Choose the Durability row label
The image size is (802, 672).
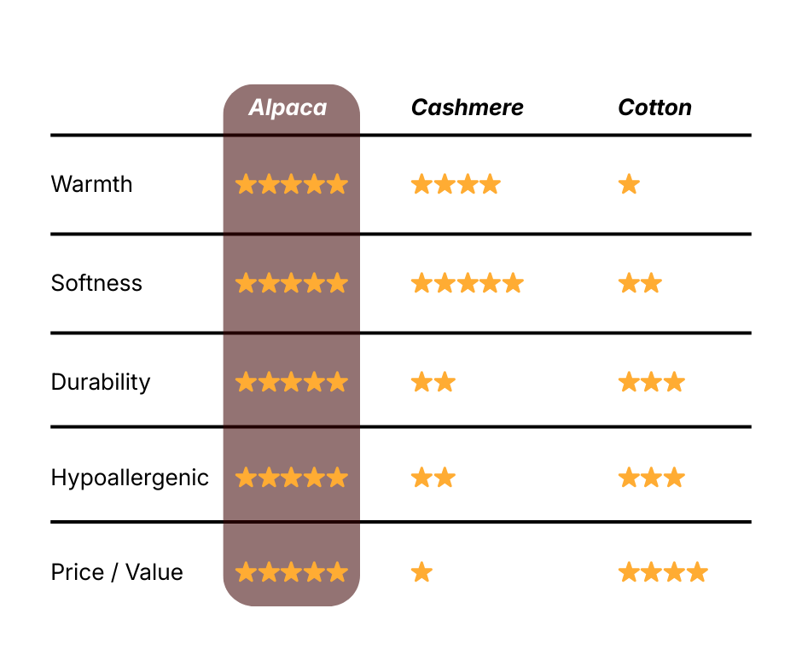tap(101, 381)
